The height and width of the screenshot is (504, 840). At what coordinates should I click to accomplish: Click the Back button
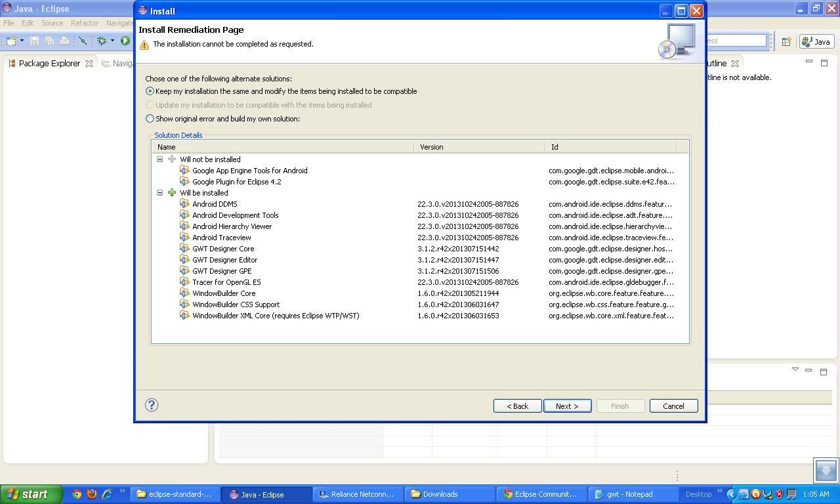coord(517,406)
